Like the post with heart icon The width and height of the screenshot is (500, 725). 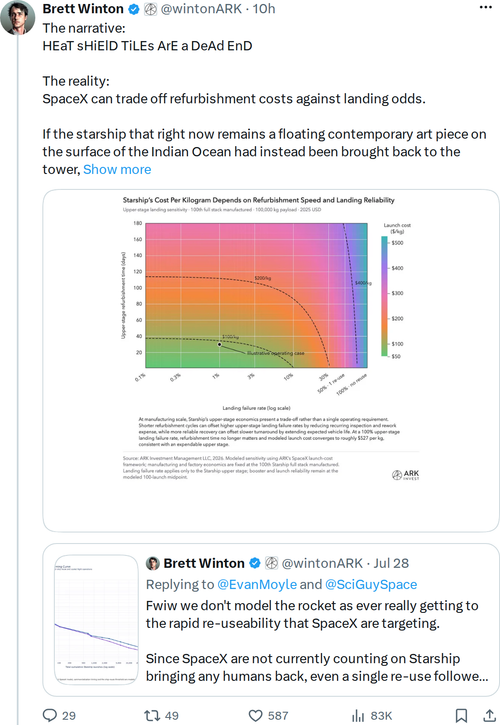[x=255, y=715]
